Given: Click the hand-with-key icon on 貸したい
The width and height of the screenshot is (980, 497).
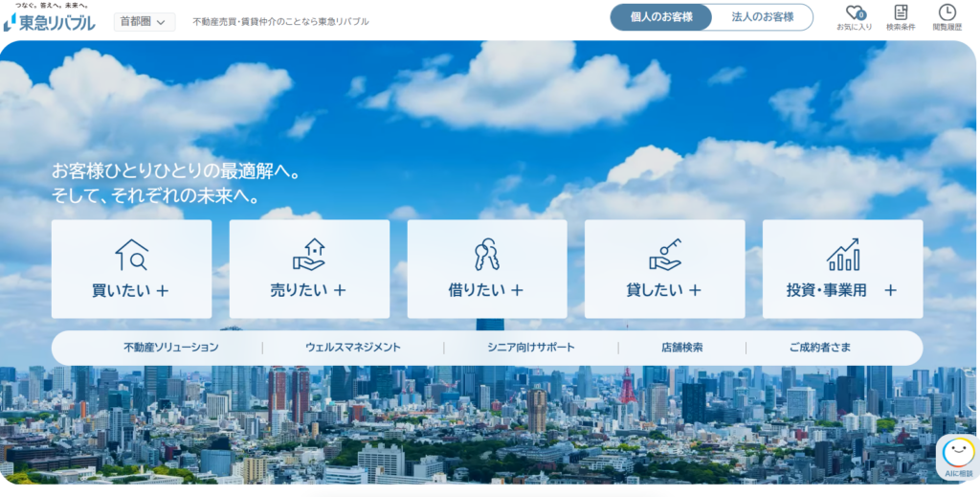Looking at the screenshot, I should (x=664, y=255).
